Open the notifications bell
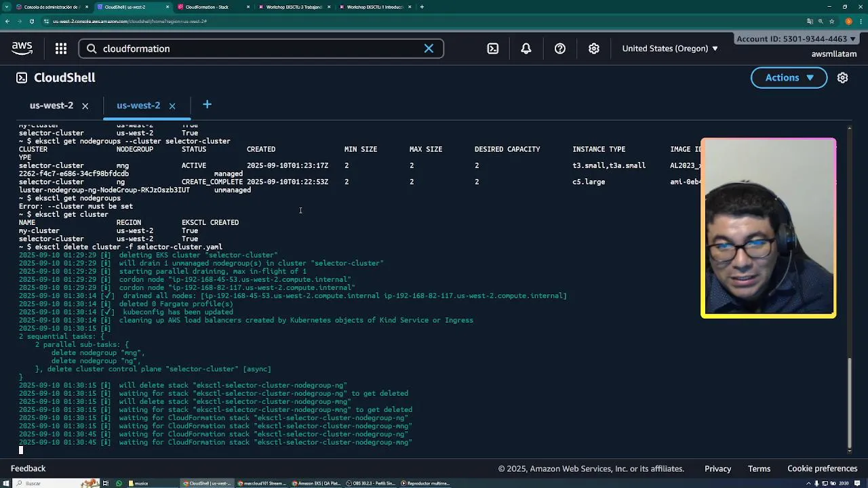Image resolution: width=868 pixels, height=488 pixels. tap(526, 48)
